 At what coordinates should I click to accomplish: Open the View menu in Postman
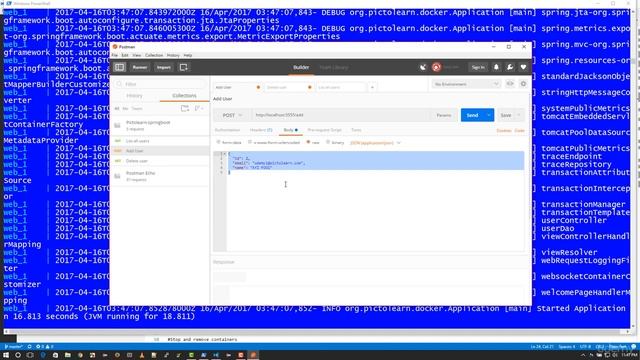point(137,55)
